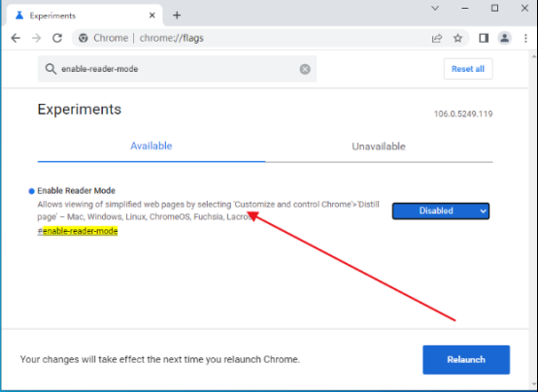The width and height of the screenshot is (538, 392).
Task: Open the site information Chrome icon
Action: (84, 38)
